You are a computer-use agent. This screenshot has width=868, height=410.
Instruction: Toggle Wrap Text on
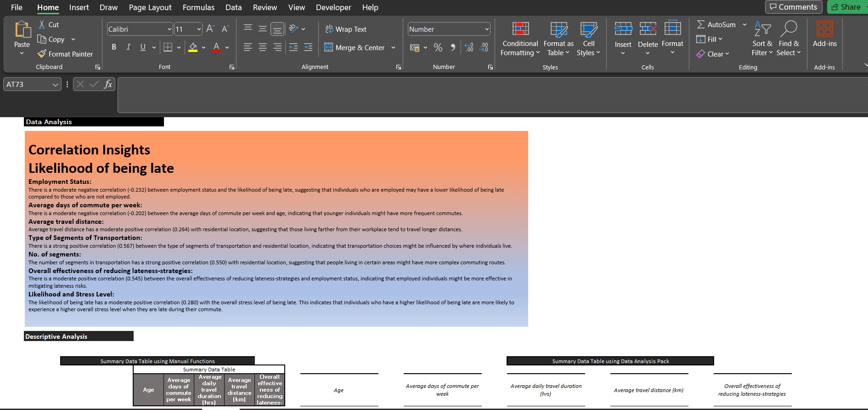(x=346, y=29)
